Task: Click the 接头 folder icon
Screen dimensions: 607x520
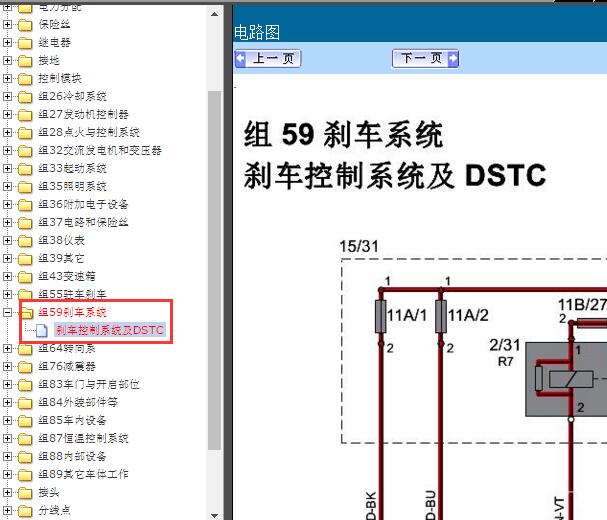Action: coord(25,493)
